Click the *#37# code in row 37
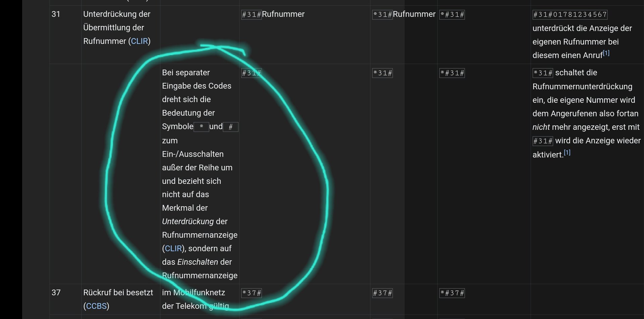This screenshot has height=319, width=644. (x=452, y=293)
